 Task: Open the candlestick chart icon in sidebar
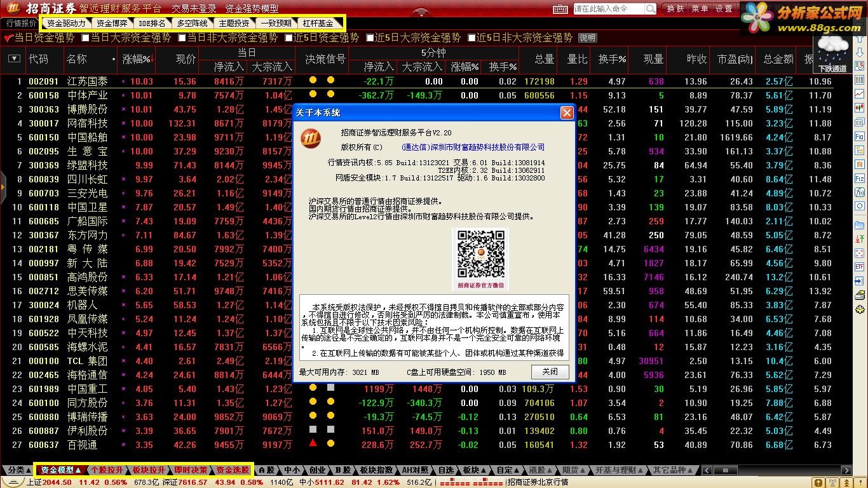[860, 108]
